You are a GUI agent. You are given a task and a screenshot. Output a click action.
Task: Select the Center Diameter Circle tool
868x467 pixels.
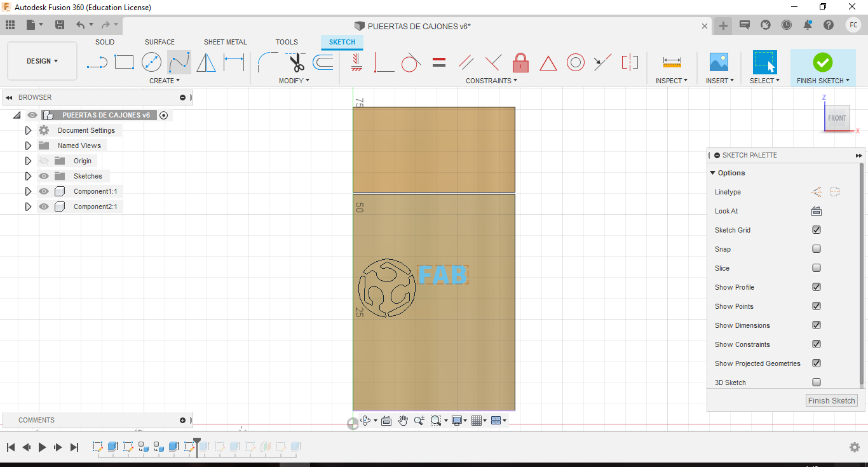coord(151,62)
